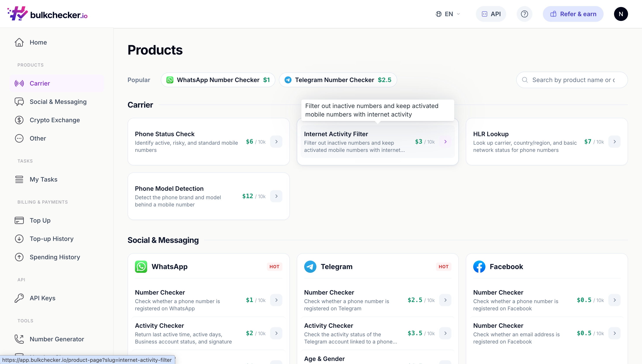Click the Products page heading
Image resolution: width=642 pixels, height=364 pixels.
click(x=155, y=50)
